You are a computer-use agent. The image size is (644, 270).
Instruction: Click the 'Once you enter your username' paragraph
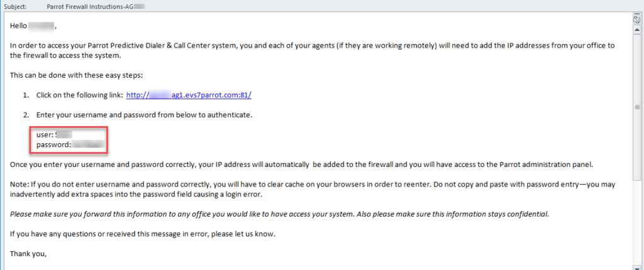302,165
